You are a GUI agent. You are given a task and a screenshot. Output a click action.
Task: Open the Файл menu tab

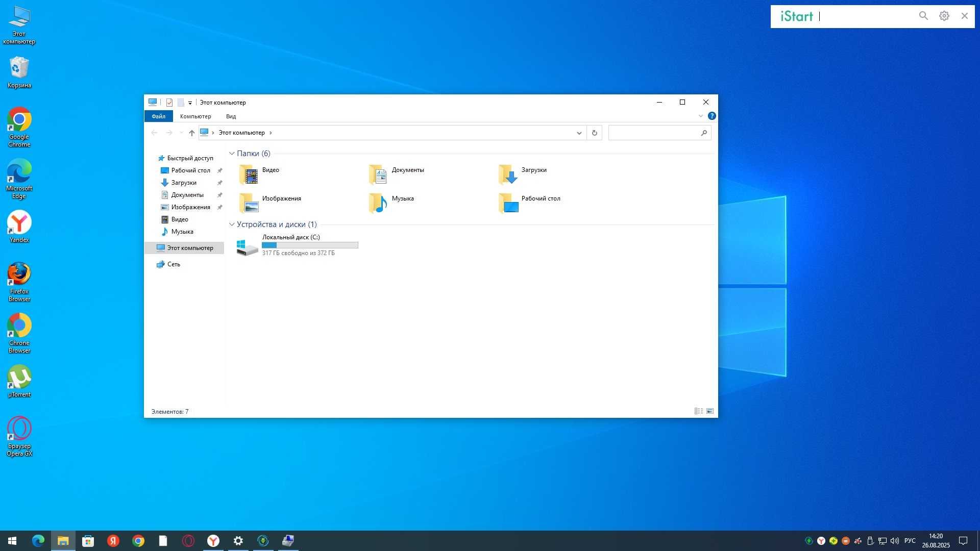158,116
